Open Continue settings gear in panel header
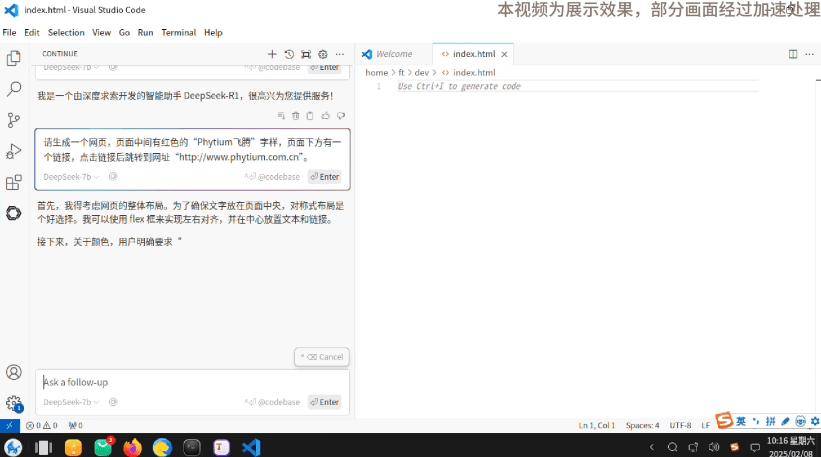 [x=323, y=54]
